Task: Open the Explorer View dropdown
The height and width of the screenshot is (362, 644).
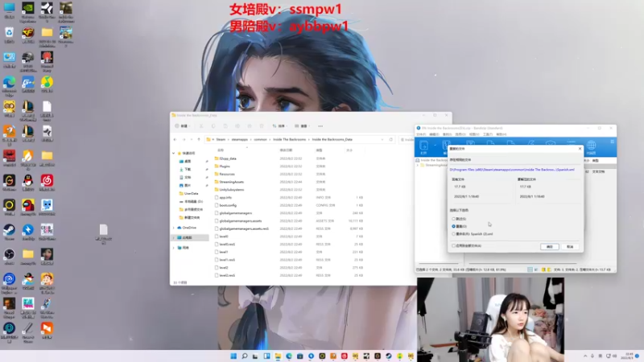Action: coord(303,126)
